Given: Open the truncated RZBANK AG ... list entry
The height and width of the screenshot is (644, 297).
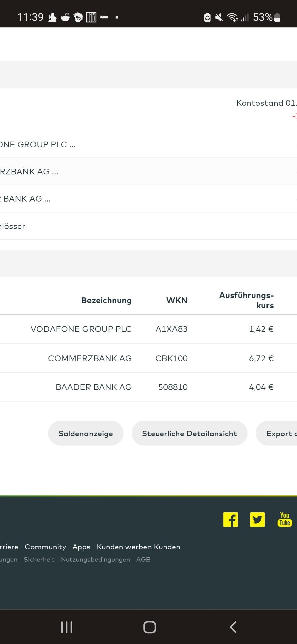Looking at the screenshot, I should coord(29,171).
